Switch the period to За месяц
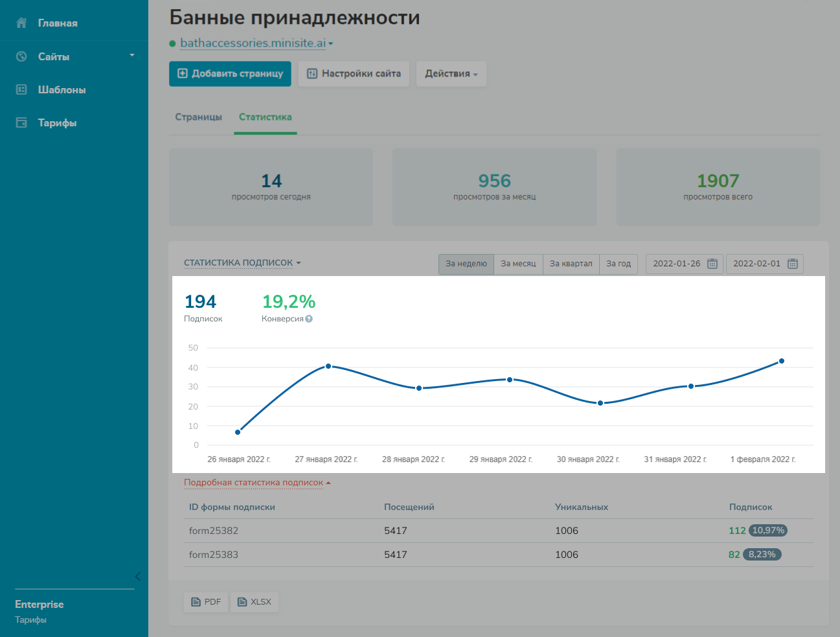This screenshot has height=637, width=840. tap(518, 264)
